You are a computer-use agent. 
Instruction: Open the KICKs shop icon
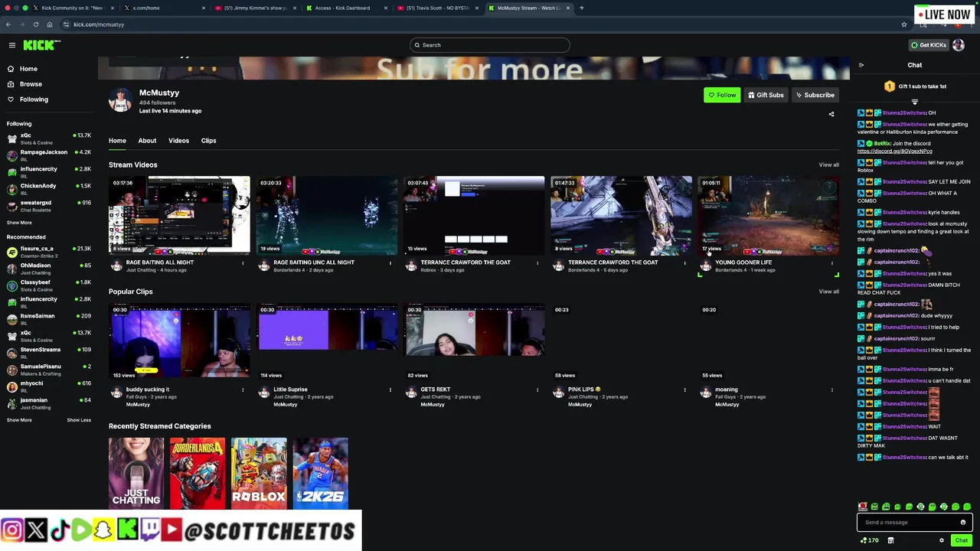[890, 540]
